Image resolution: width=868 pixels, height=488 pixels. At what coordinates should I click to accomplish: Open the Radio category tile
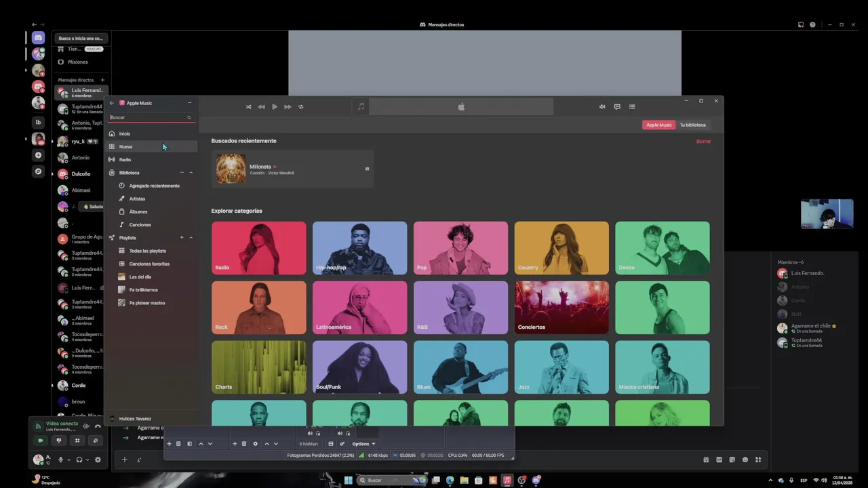258,248
